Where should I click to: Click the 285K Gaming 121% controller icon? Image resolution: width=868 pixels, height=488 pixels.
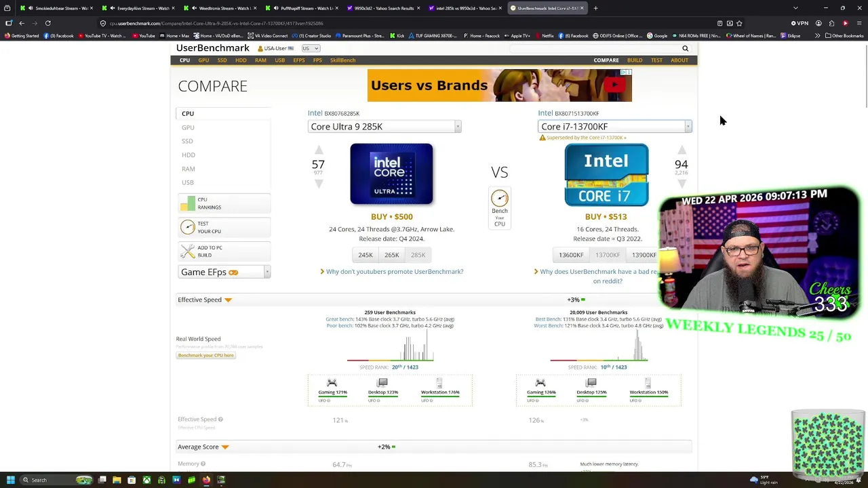(332, 383)
